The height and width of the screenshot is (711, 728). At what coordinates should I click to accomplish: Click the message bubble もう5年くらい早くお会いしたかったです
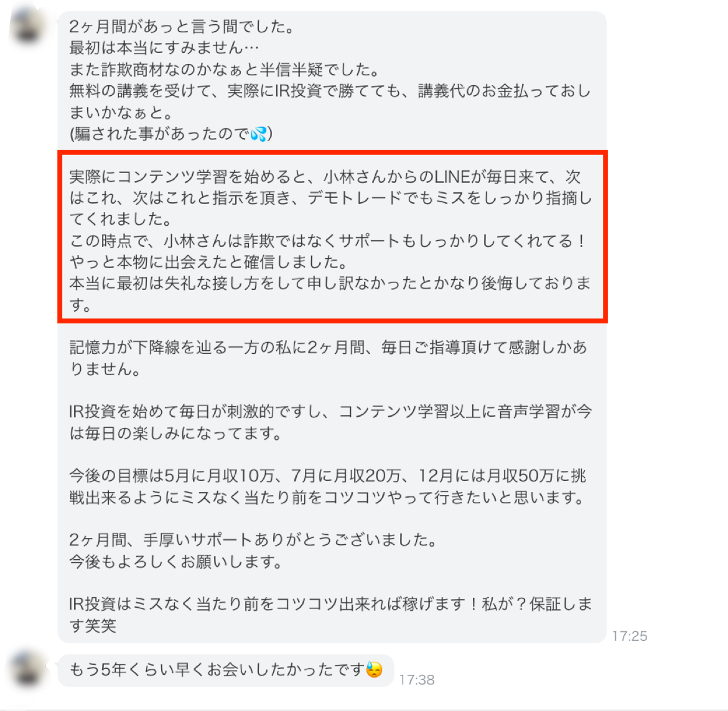coord(226,670)
